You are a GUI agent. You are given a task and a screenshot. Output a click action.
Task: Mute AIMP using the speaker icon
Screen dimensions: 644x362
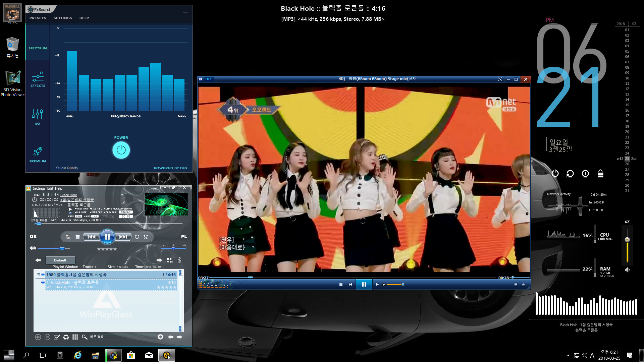click(33, 248)
